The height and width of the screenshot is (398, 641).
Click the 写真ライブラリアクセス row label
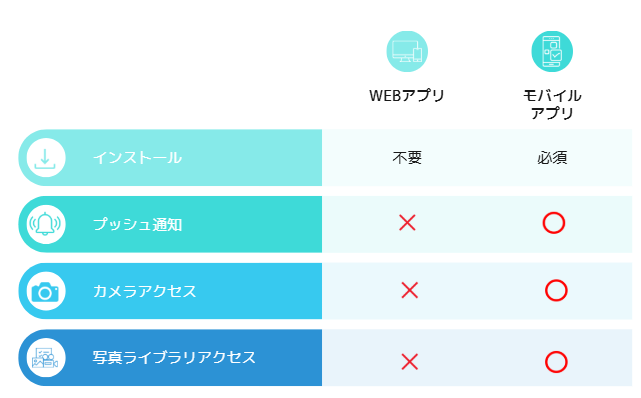click(174, 358)
